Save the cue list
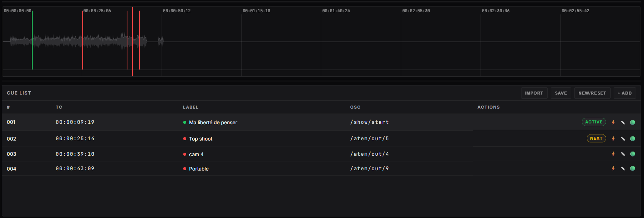This screenshot has height=218, width=644. click(561, 93)
